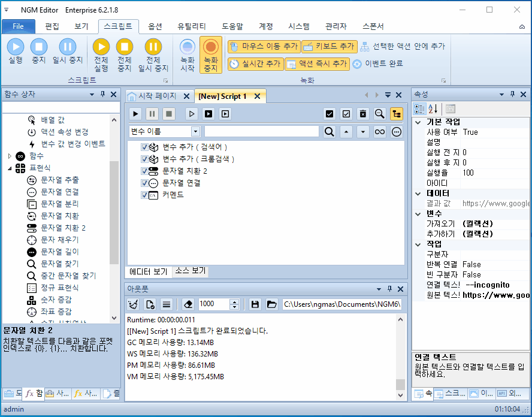Open the 편집 ribbon tab
The height and width of the screenshot is (417, 532).
52,26
